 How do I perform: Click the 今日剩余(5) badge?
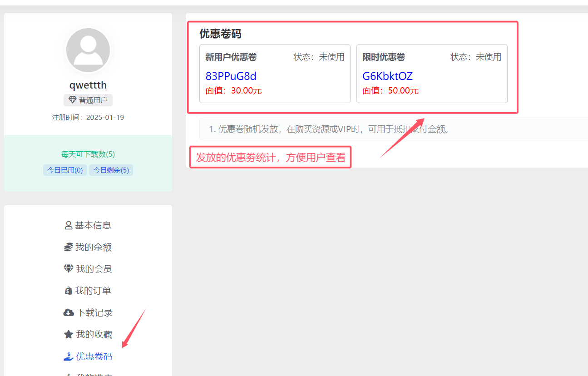pos(111,170)
